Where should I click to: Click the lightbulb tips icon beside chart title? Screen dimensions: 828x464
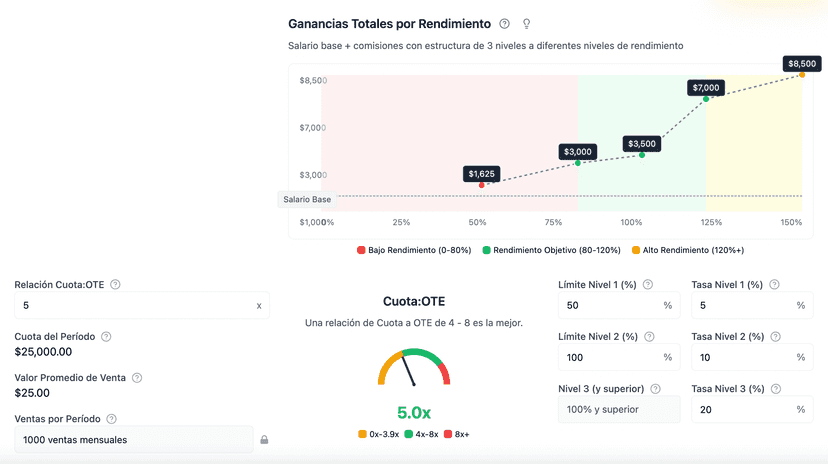tap(527, 24)
